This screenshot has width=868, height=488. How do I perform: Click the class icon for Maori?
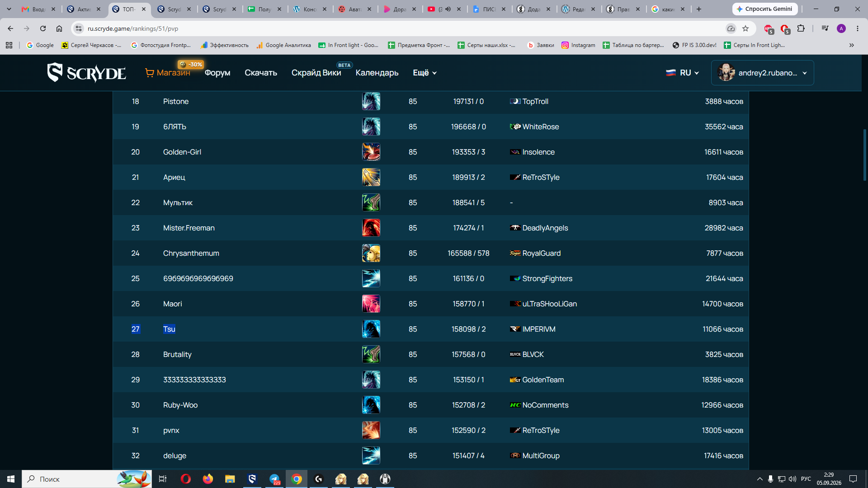(x=371, y=304)
